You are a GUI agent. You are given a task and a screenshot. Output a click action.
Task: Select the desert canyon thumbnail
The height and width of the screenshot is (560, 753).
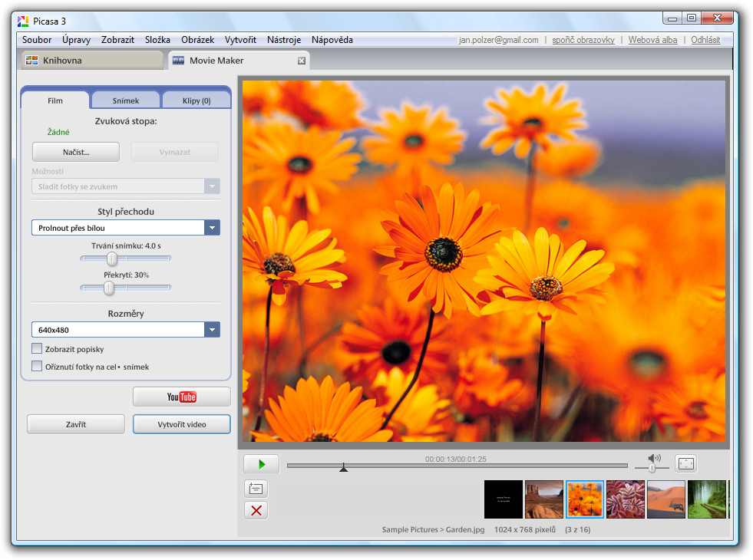click(x=544, y=499)
